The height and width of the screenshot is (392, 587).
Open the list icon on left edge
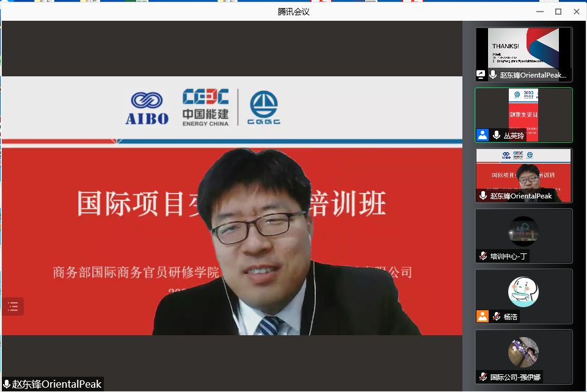click(x=13, y=307)
